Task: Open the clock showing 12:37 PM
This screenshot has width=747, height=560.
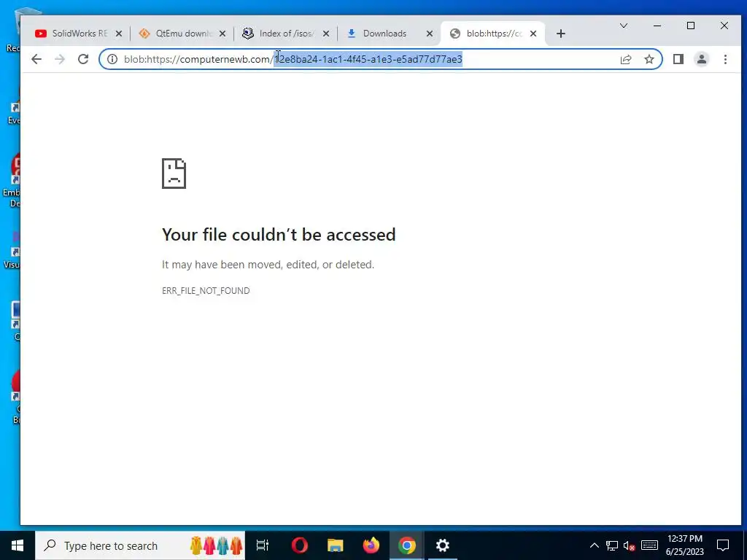Action: point(684,545)
